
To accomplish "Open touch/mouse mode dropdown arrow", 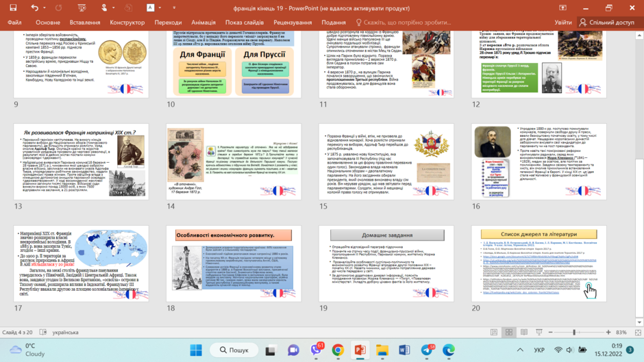I will (x=113, y=8).
